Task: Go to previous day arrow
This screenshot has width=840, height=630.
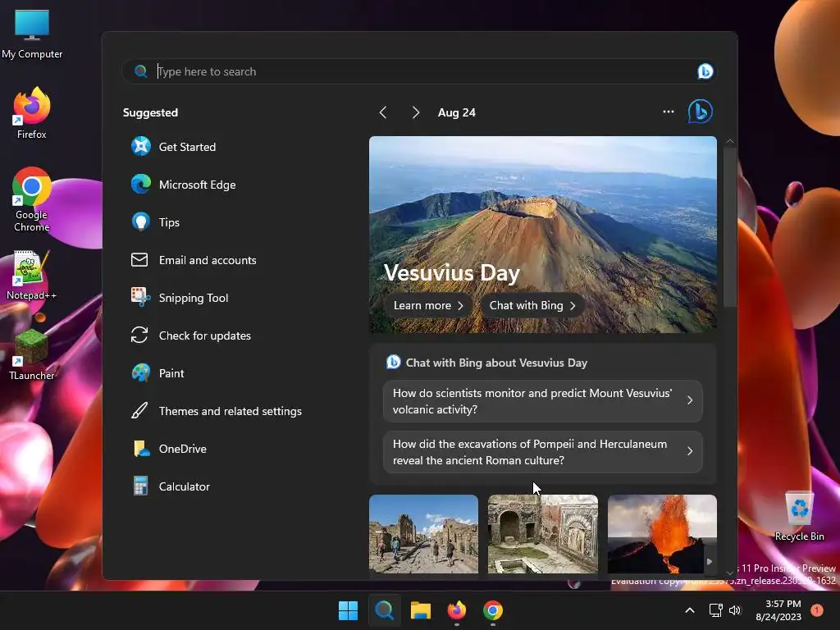Action: coord(383,112)
